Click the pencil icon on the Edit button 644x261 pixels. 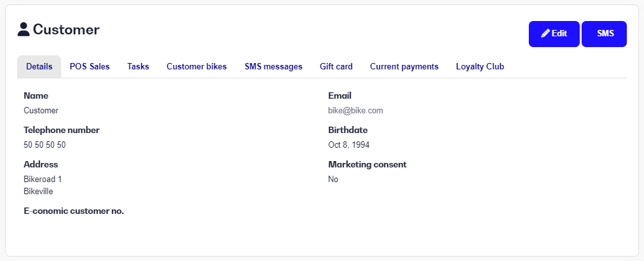click(545, 34)
